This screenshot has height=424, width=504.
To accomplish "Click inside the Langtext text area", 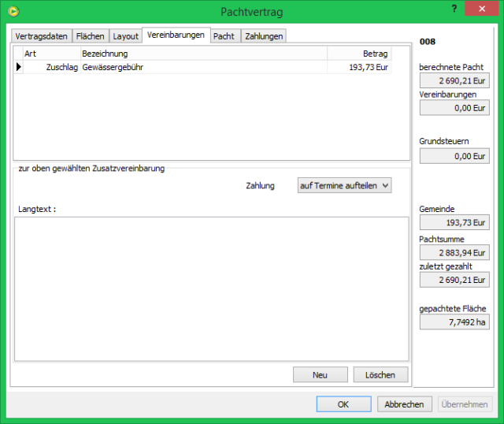I will coord(211,288).
